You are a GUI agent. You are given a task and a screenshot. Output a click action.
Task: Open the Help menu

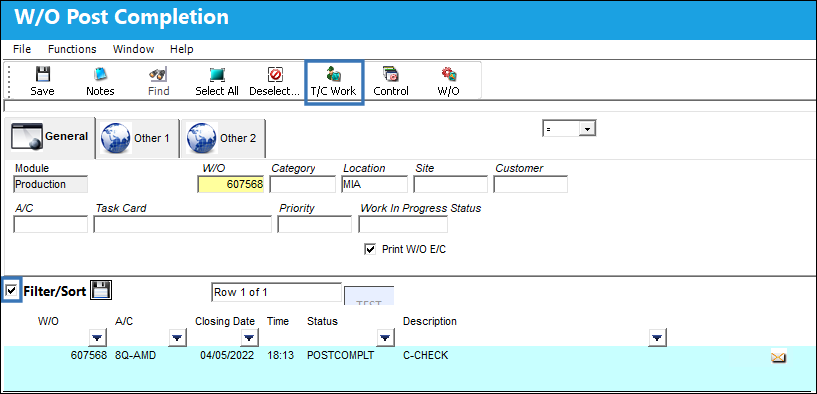181,49
